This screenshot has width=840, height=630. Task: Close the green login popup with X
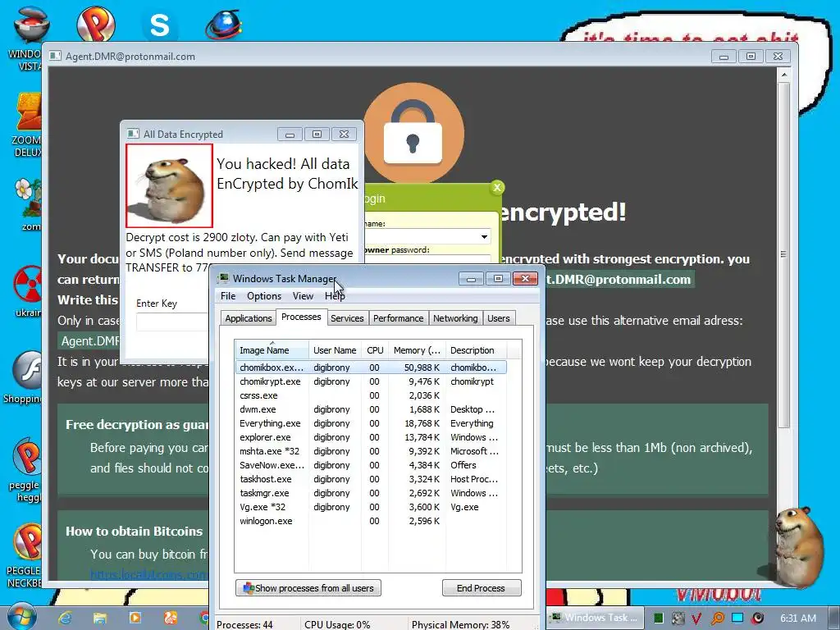coord(497,187)
